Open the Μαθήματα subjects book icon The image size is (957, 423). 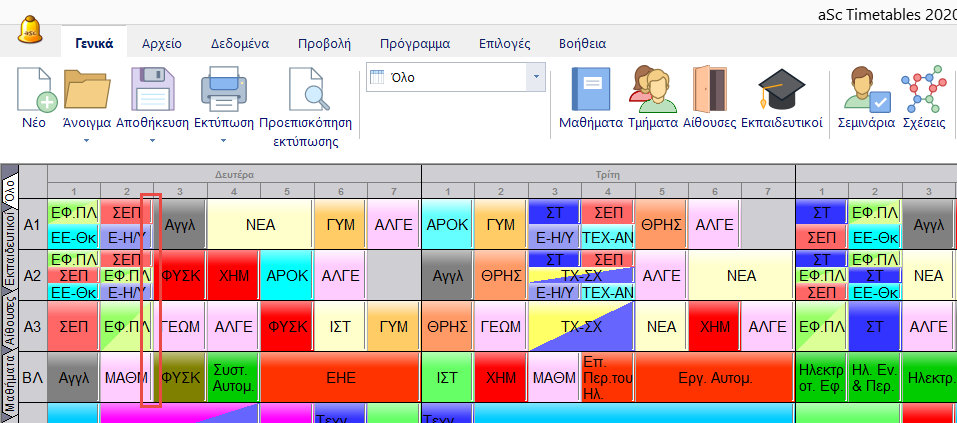pyautogui.click(x=590, y=92)
